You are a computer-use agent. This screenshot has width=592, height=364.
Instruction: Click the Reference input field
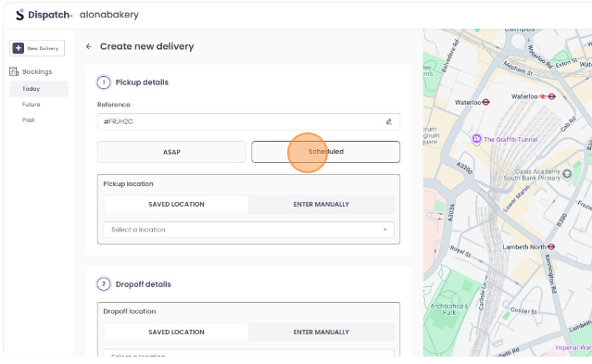click(x=248, y=121)
